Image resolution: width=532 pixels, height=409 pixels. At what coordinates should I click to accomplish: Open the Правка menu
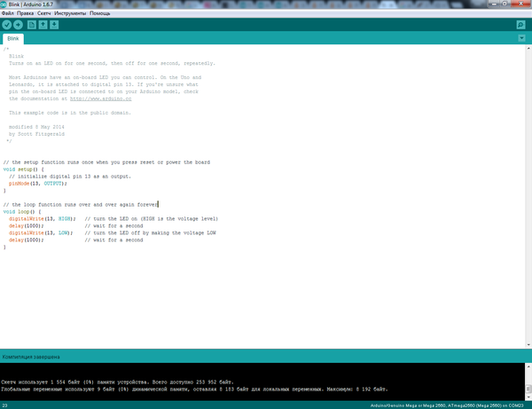pyautogui.click(x=25, y=13)
